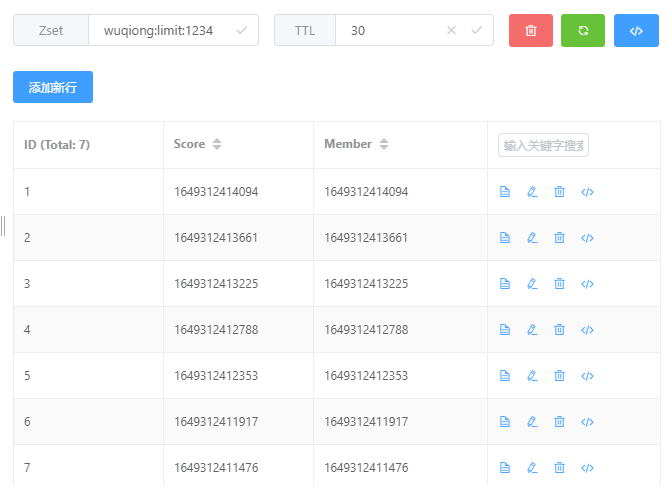
Task: Confirm key name wuqiong:limit:1234 checkmark
Action: [241, 30]
